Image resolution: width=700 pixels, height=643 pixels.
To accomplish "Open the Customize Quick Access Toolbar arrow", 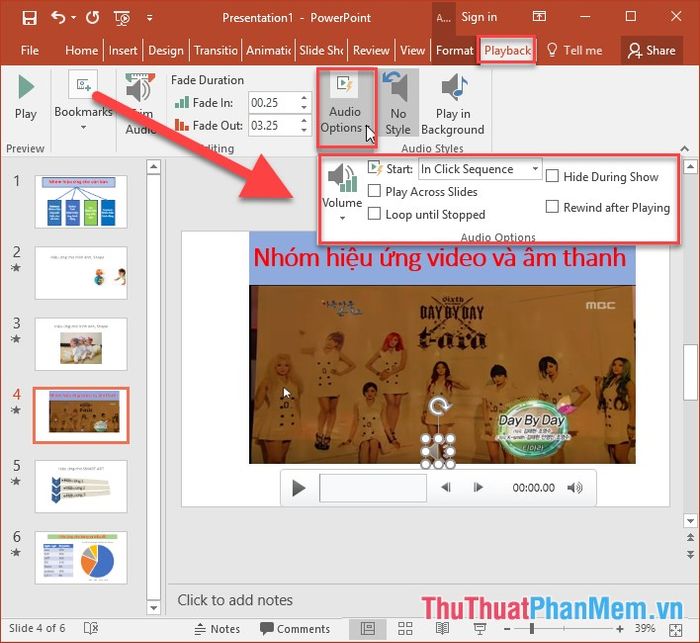I will [150, 18].
